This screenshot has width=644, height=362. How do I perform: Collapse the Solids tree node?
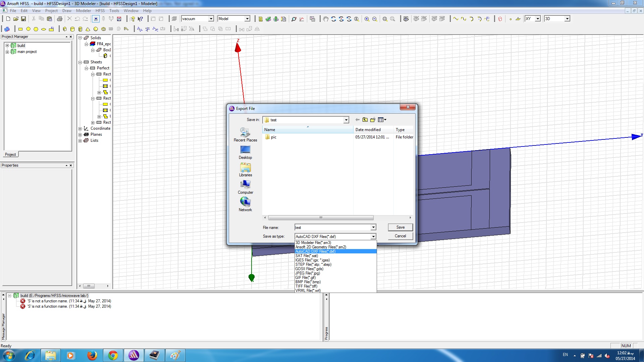coord(80,38)
